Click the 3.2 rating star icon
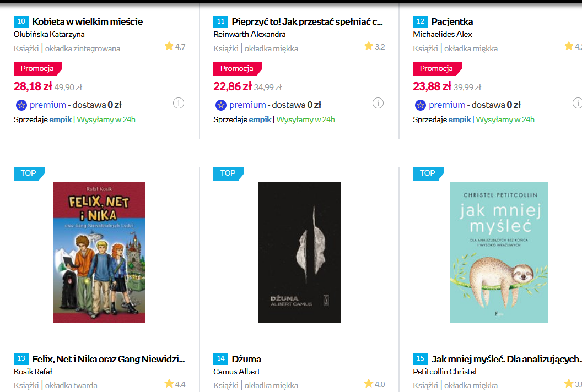 tap(368, 46)
